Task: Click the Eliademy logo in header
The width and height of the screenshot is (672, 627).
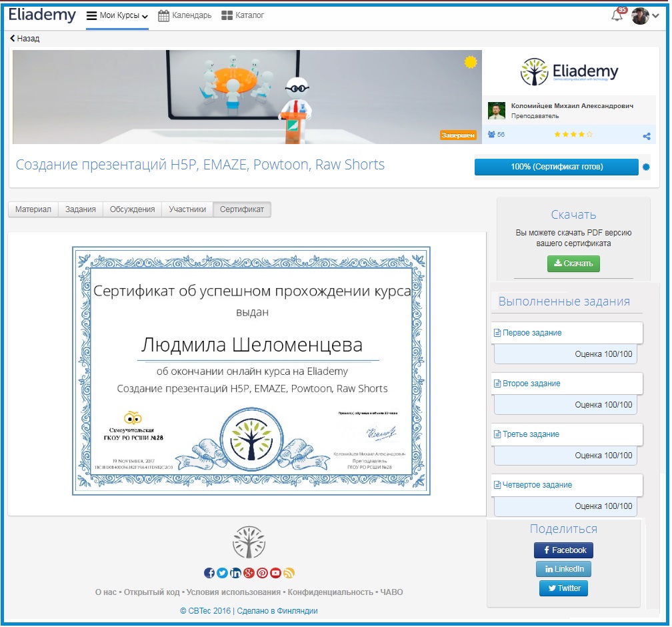Action: click(42, 15)
